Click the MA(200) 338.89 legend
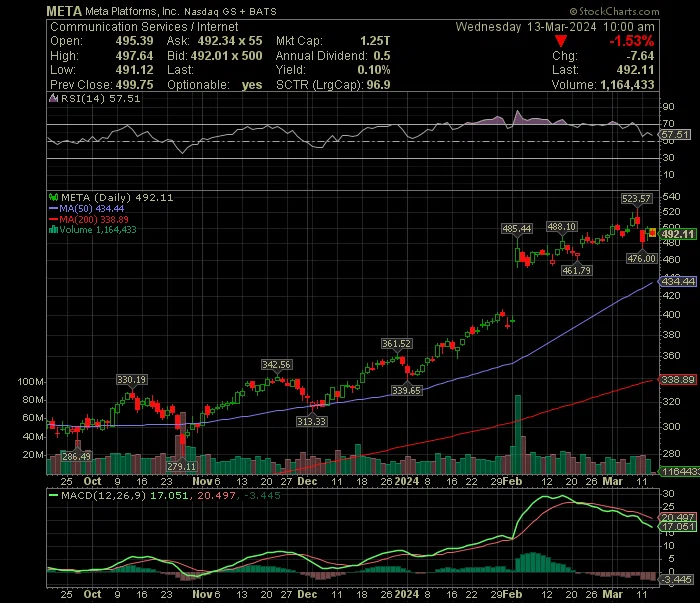The width and height of the screenshot is (700, 603). (88, 220)
